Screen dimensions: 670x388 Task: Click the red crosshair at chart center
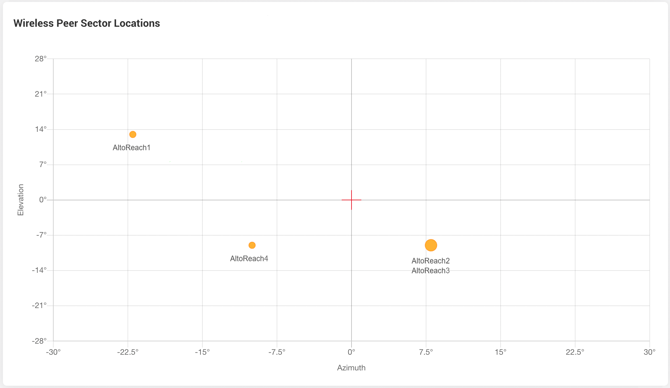tap(351, 200)
